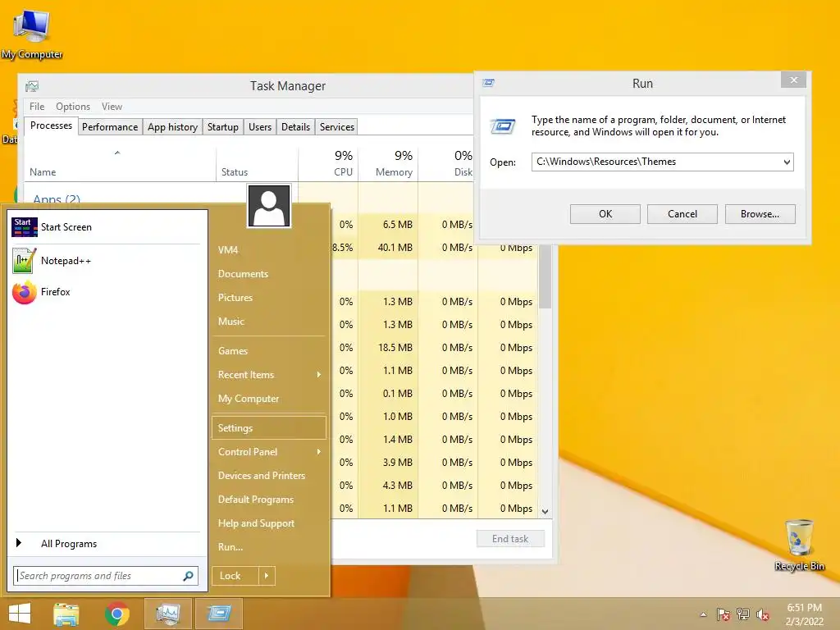Click the Lock button in Start menu
The width and height of the screenshot is (840, 630).
click(235, 576)
